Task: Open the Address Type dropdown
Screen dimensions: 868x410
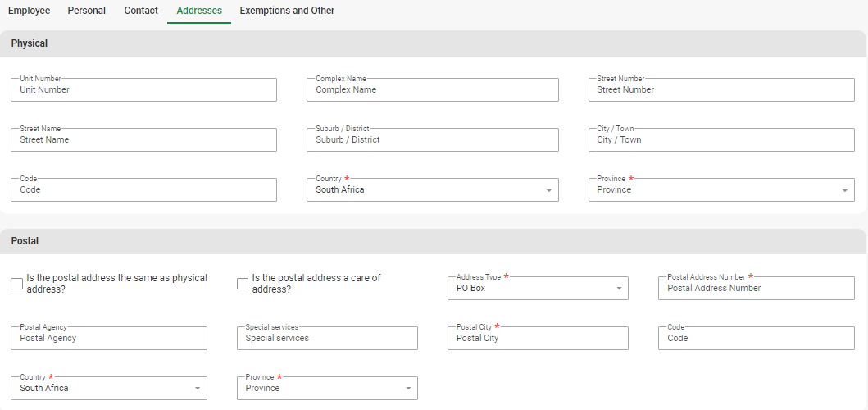Action: point(538,289)
